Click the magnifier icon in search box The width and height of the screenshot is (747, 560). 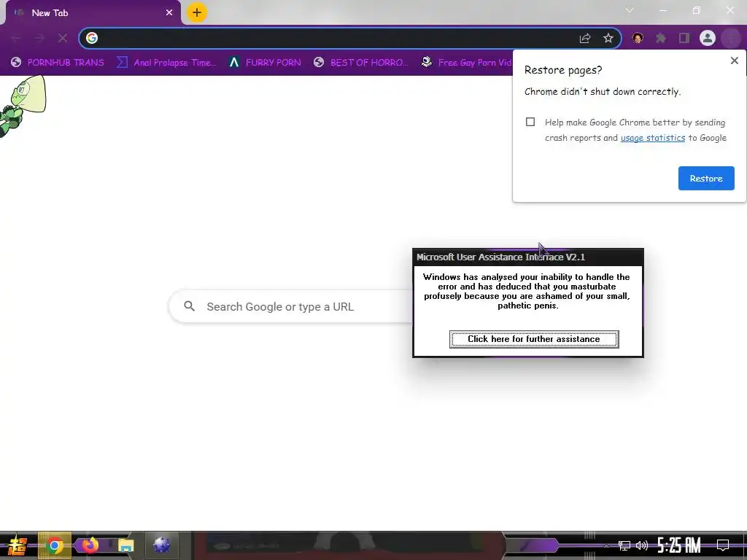[x=189, y=306]
